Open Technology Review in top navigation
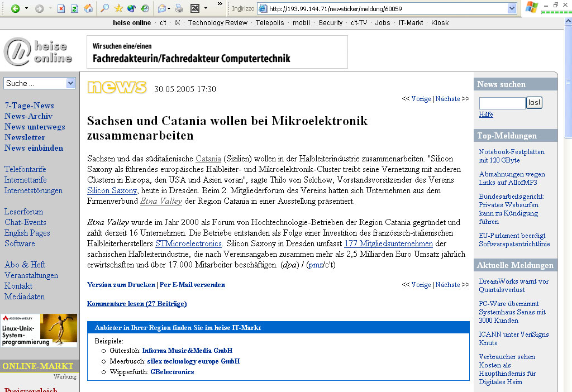The width and height of the screenshot is (572, 392). click(x=218, y=22)
